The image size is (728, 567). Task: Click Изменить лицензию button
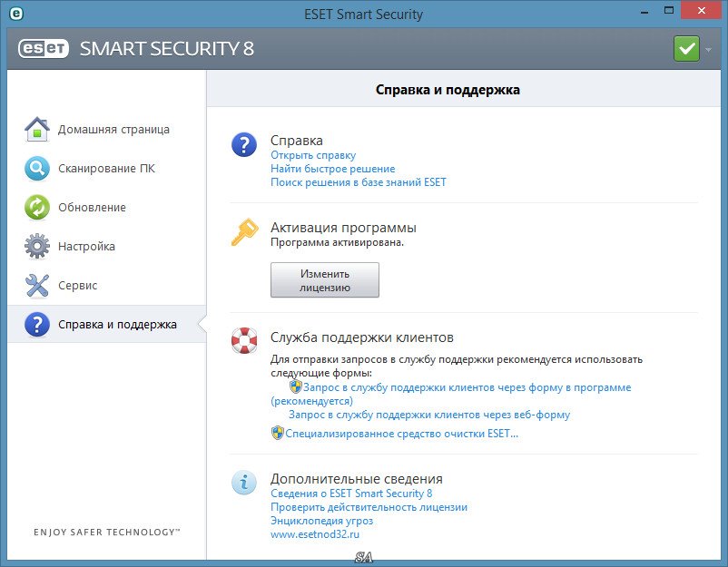tap(325, 279)
